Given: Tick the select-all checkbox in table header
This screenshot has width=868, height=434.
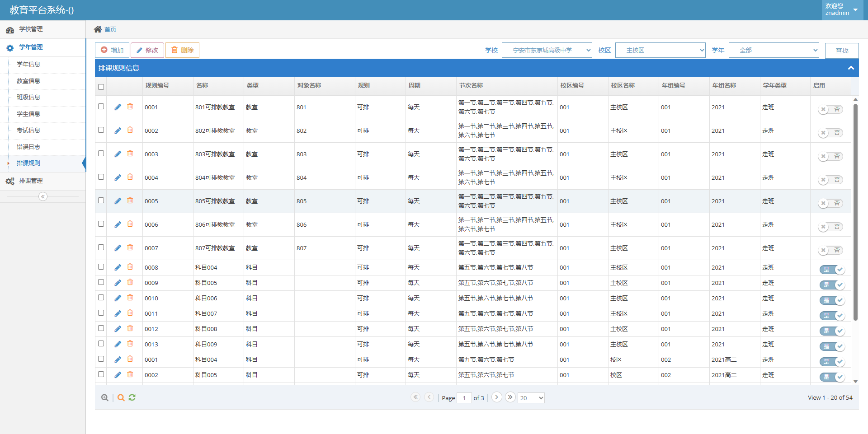Looking at the screenshot, I should coord(101,87).
